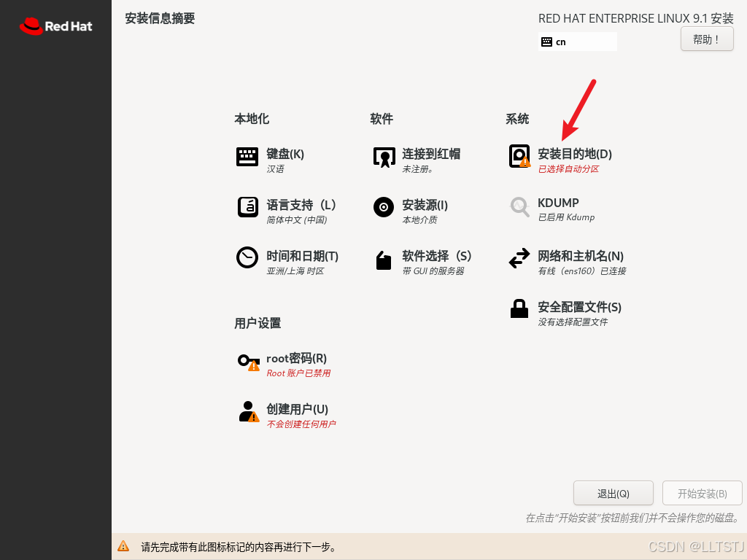Image resolution: width=747 pixels, height=560 pixels.
Task: Click status text 汉语 under keyboard
Action: (x=275, y=169)
